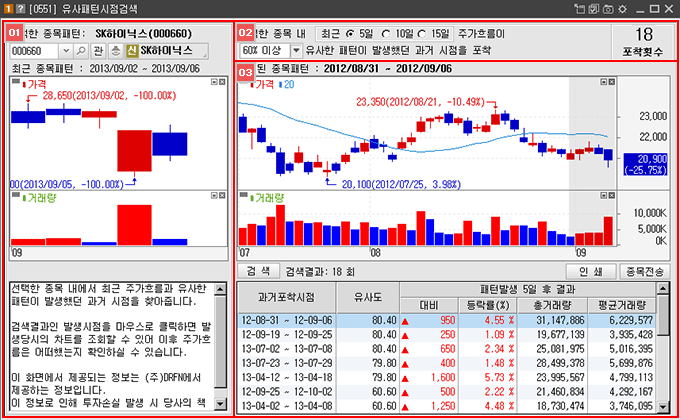
Task: Click the SK하이닉스 stock name field
Action: (x=167, y=51)
